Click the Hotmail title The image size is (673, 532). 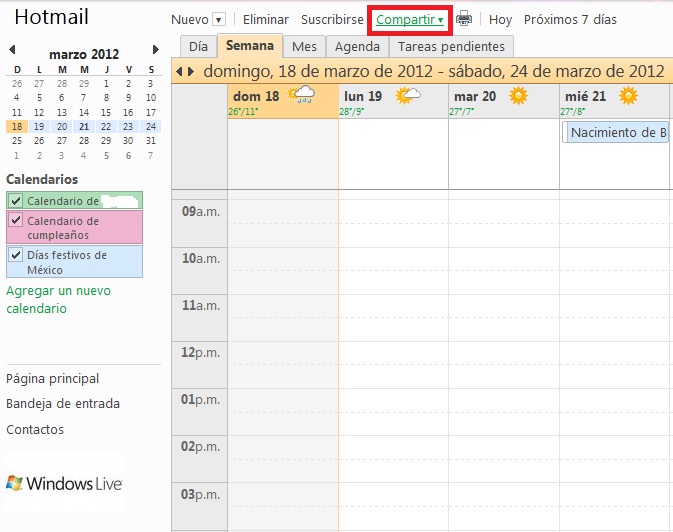click(x=52, y=17)
